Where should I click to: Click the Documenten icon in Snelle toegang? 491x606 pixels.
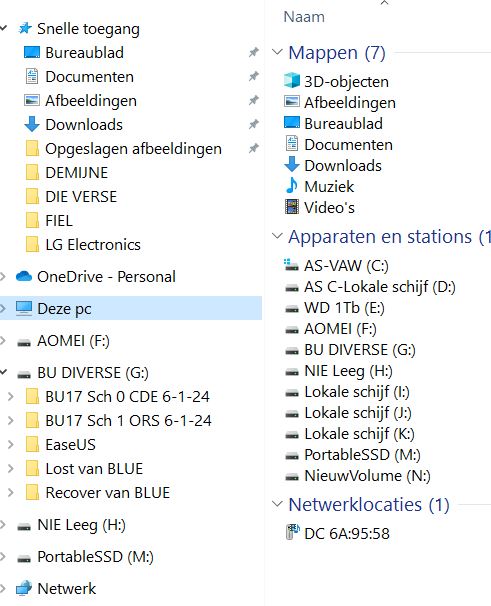pyautogui.click(x=32, y=77)
